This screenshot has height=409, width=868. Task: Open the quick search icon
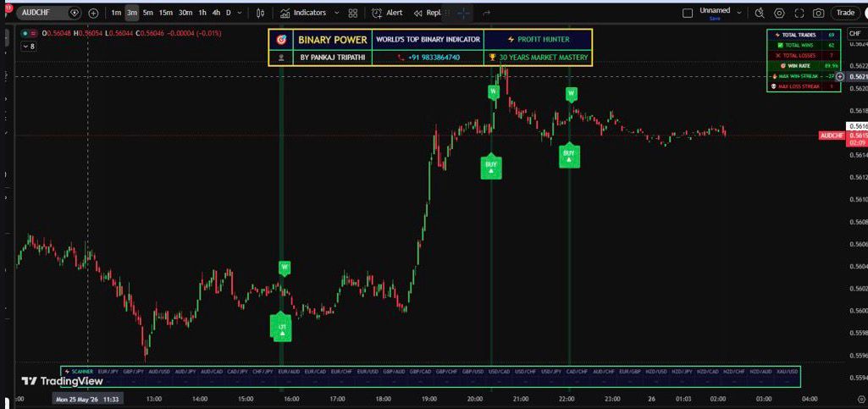click(760, 13)
